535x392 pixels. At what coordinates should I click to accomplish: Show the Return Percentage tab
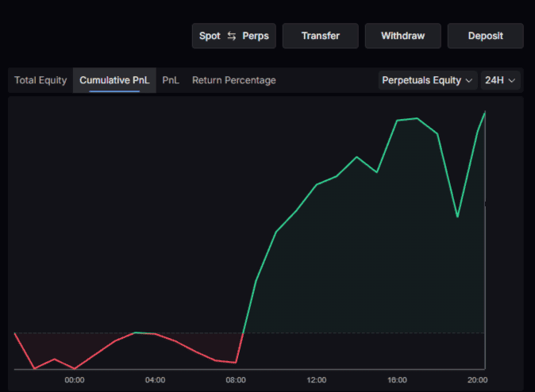pos(234,80)
